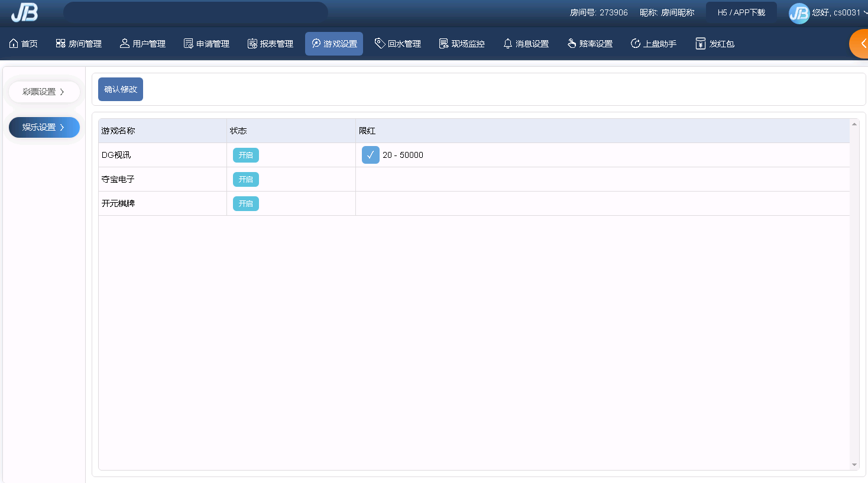The image size is (868, 483).
Task: Toggle 开元棋牌 status 开启 switch
Action: [x=245, y=204]
